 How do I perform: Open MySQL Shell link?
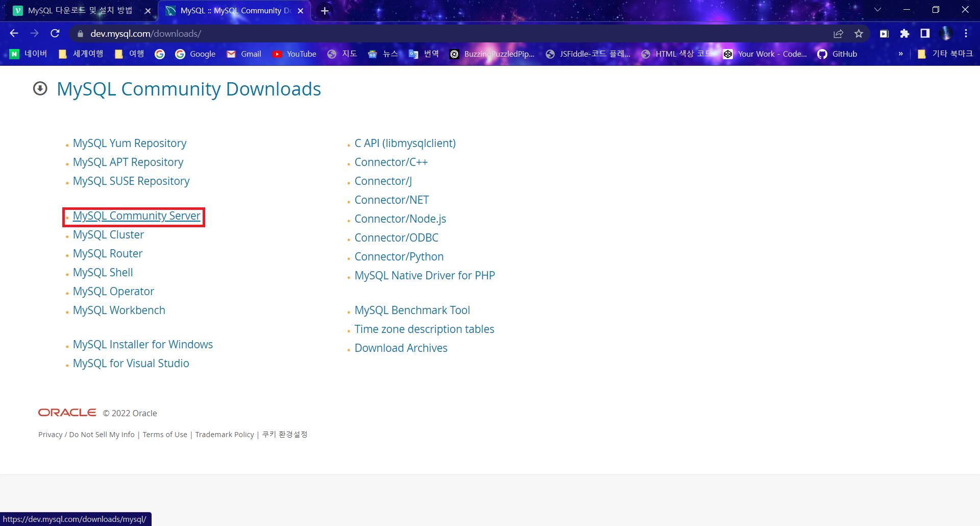tap(103, 272)
